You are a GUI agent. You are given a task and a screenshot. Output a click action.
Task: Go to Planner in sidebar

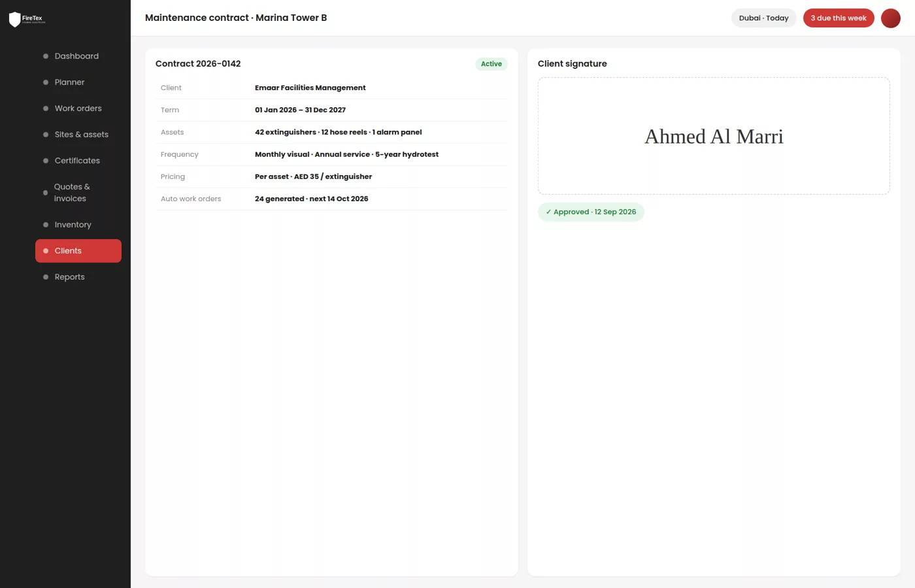pyautogui.click(x=78, y=82)
